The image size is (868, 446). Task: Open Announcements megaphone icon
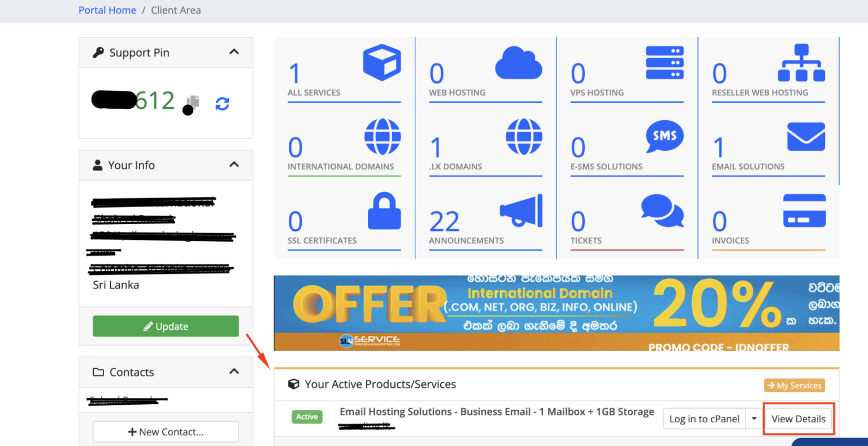(521, 211)
